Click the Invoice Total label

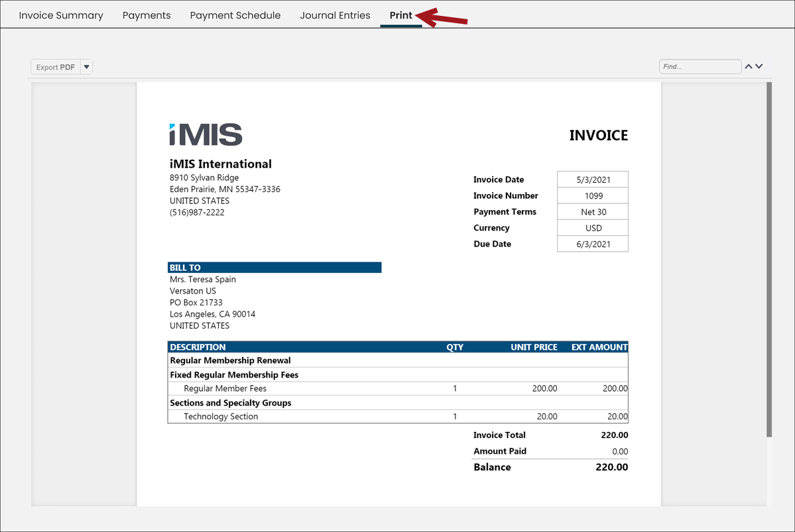click(499, 435)
